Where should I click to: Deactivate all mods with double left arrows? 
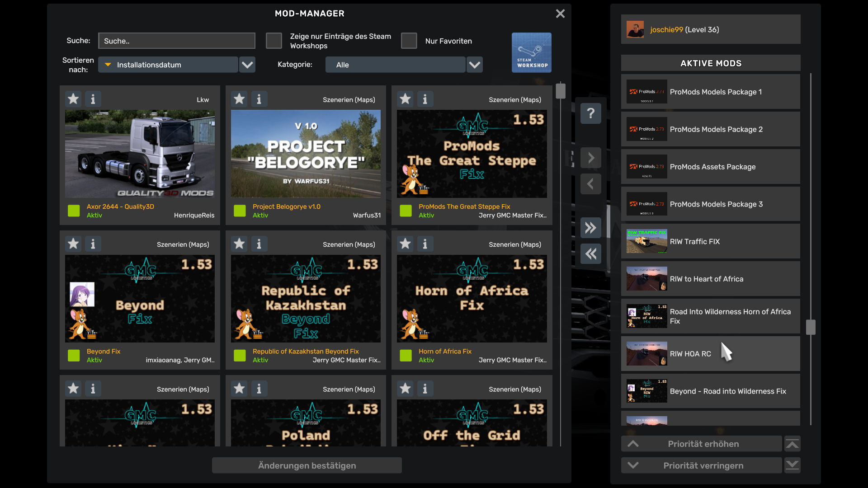coord(591,254)
